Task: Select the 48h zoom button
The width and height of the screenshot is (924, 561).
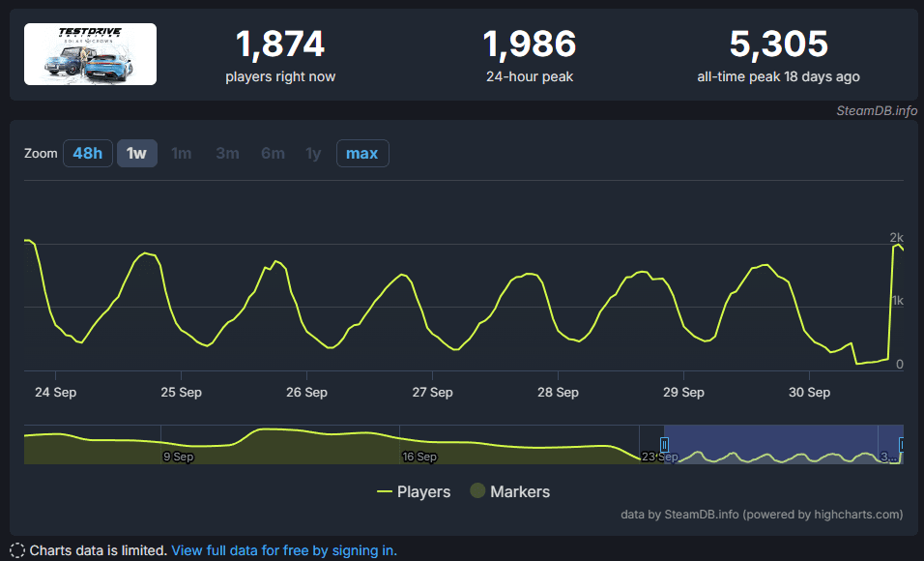Action: tap(88, 154)
